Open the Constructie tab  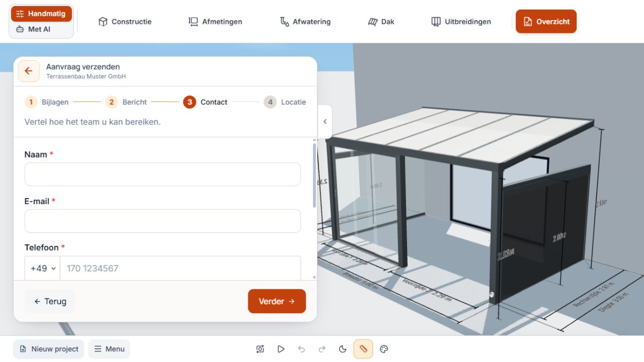click(125, 22)
